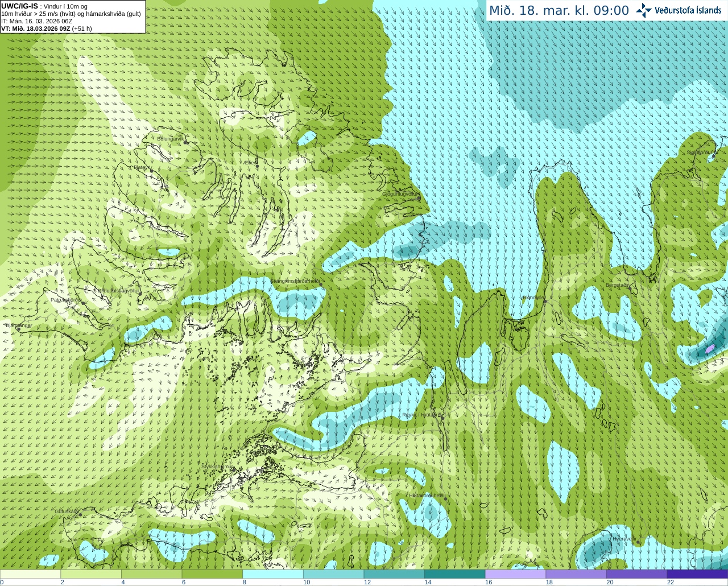Click the Gjögurflugvöllur station label

(400, 194)
